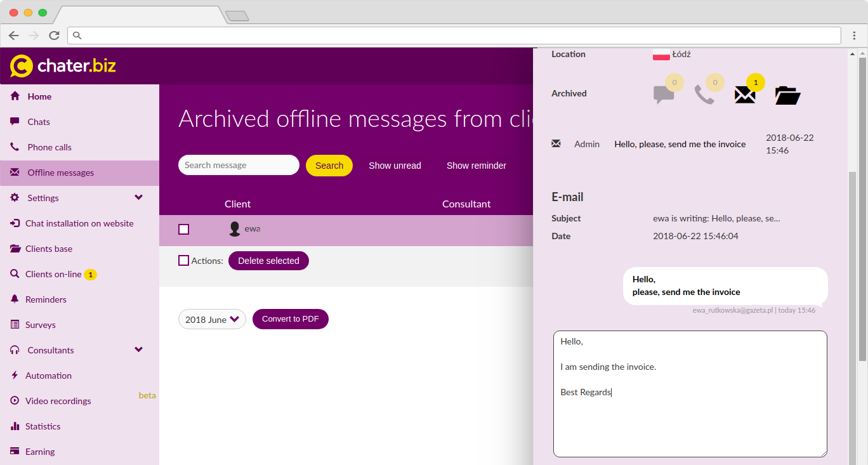Open the 2018 June month dropdown
This screenshot has width=868, height=465.
[x=212, y=319]
